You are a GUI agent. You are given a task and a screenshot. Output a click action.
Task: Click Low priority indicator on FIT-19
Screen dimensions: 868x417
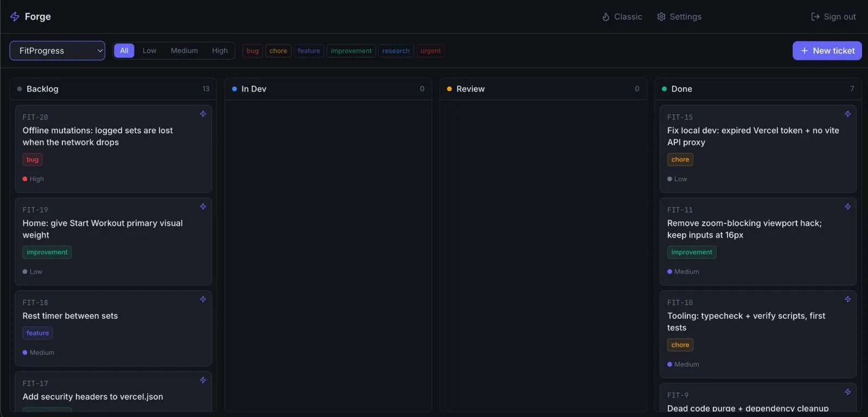pos(32,272)
